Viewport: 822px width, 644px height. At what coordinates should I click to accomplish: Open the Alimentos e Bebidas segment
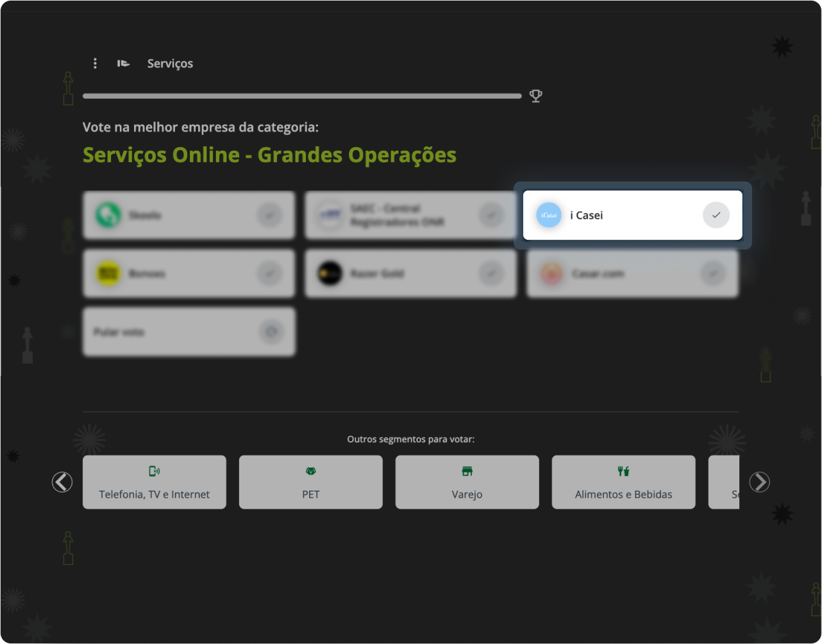(x=624, y=482)
